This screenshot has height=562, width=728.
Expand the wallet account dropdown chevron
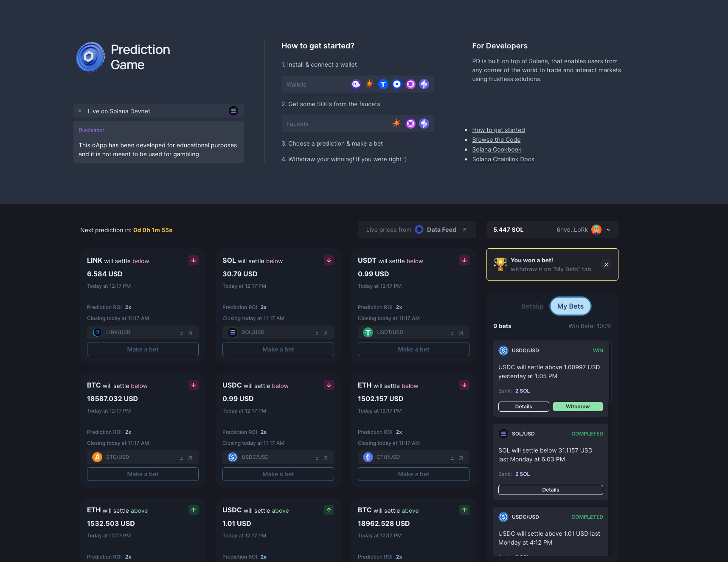click(608, 230)
